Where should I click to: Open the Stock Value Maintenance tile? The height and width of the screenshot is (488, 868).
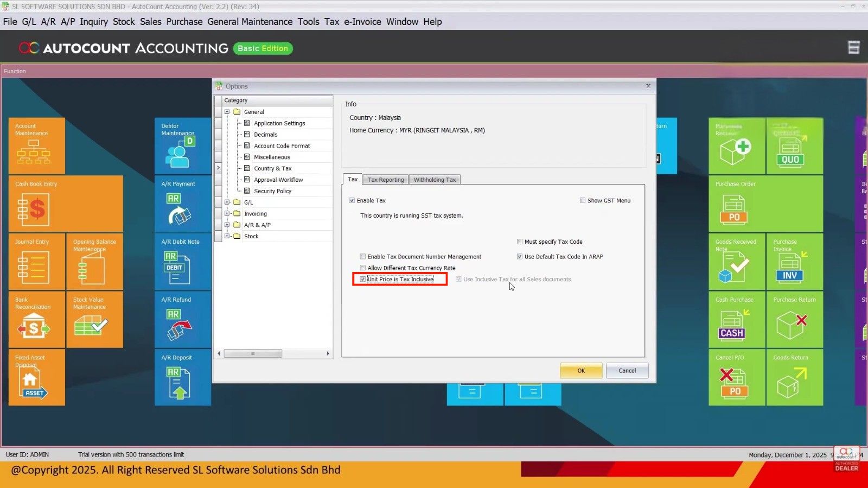point(95,320)
